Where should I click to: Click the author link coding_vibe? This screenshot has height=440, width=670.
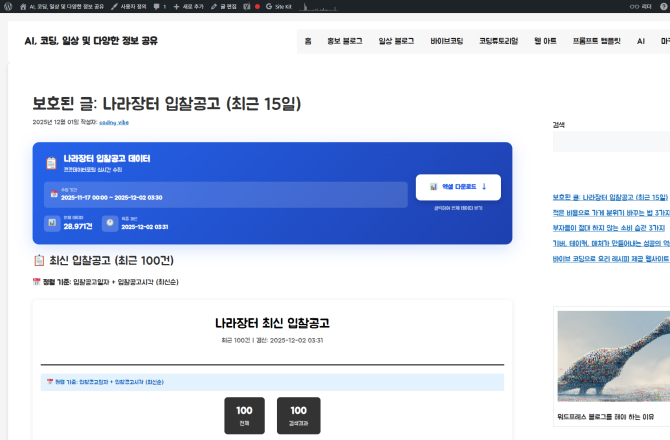(115, 122)
